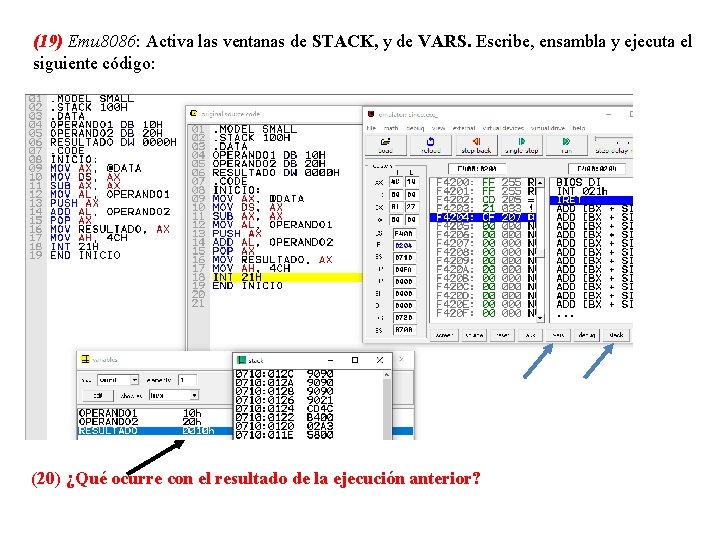Select highlighted RESULTADO variable row
This screenshot has height=540, width=720.
155,431
